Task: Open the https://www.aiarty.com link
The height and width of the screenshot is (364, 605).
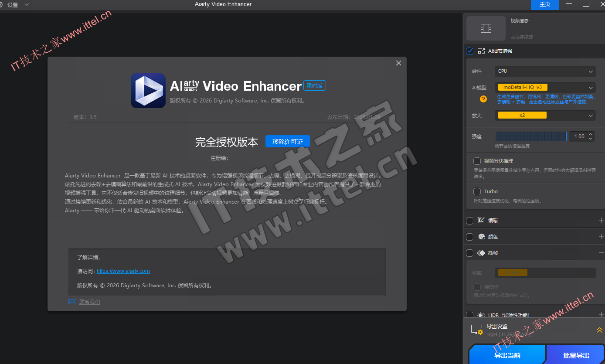Action: [123, 271]
